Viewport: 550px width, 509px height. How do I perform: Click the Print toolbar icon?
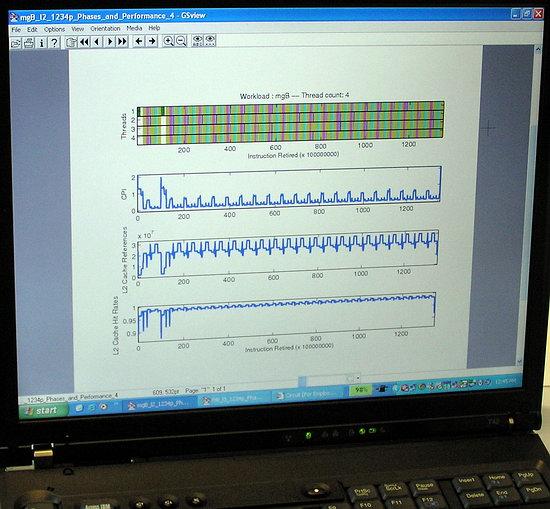click(28, 43)
